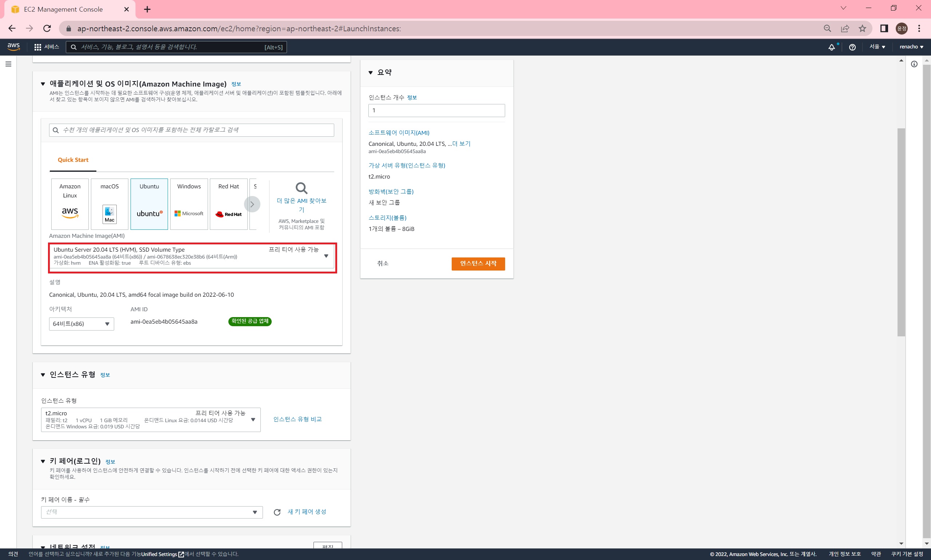
Task: Click the site lock icon in address bar
Action: click(x=69, y=29)
